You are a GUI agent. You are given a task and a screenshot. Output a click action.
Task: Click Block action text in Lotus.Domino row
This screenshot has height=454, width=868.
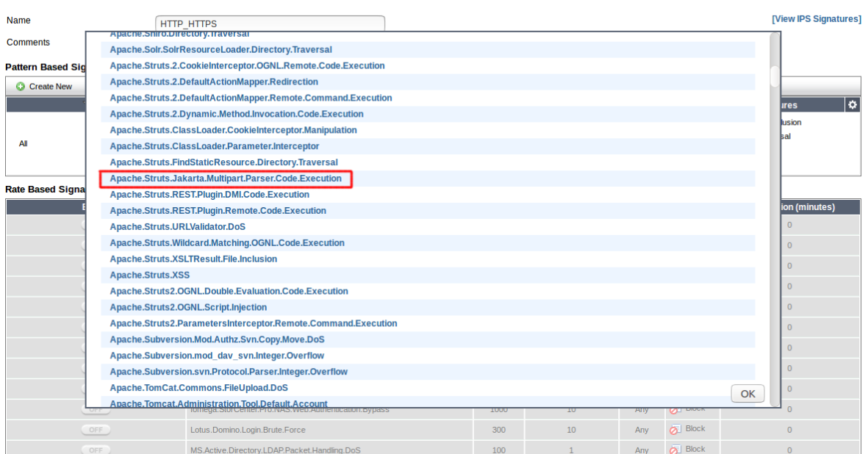coord(695,428)
